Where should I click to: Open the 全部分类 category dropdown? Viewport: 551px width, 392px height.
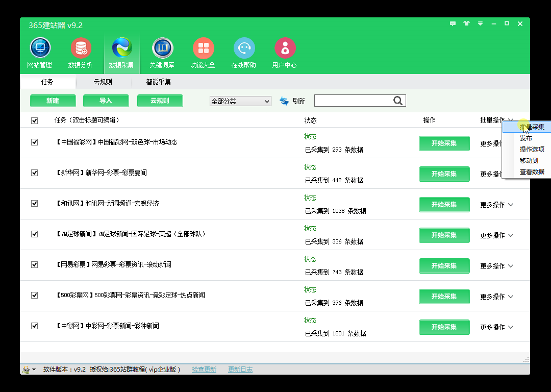coord(240,101)
